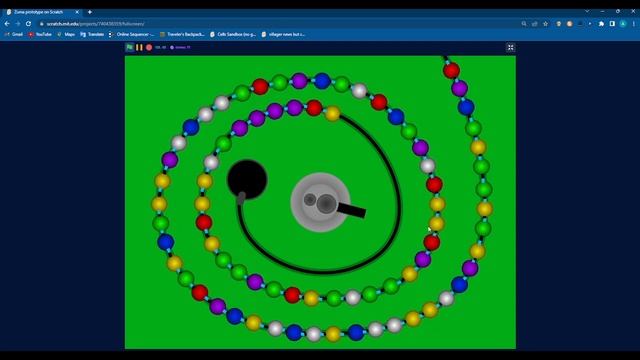Click the browser Forward arrow

18,24
